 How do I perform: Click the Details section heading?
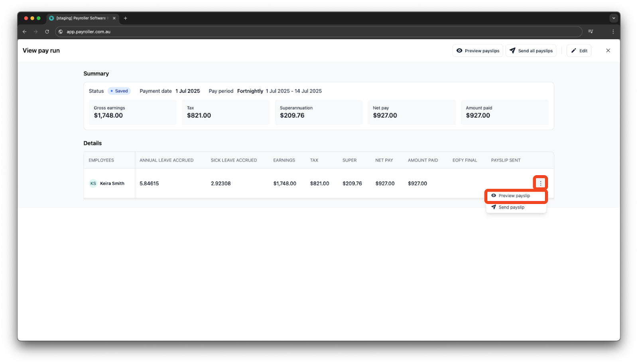pos(93,143)
